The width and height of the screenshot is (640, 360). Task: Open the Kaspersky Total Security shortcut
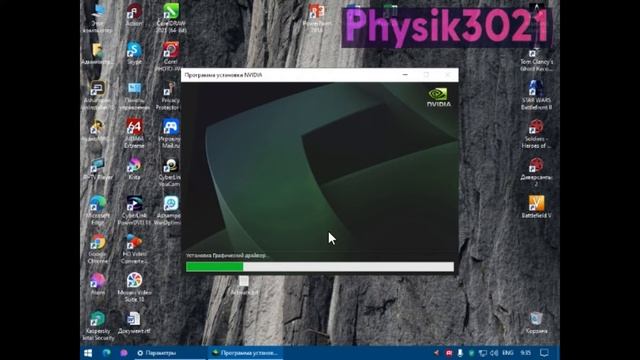pos(98,325)
